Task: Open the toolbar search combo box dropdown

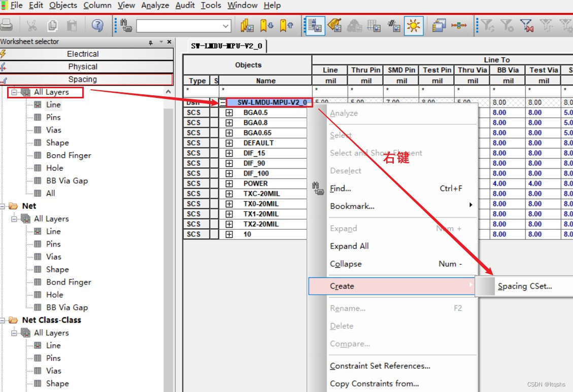Action: click(x=226, y=26)
